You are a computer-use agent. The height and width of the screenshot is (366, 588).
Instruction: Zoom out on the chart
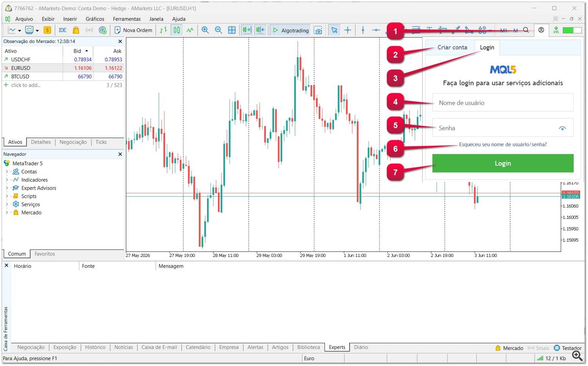tap(219, 30)
